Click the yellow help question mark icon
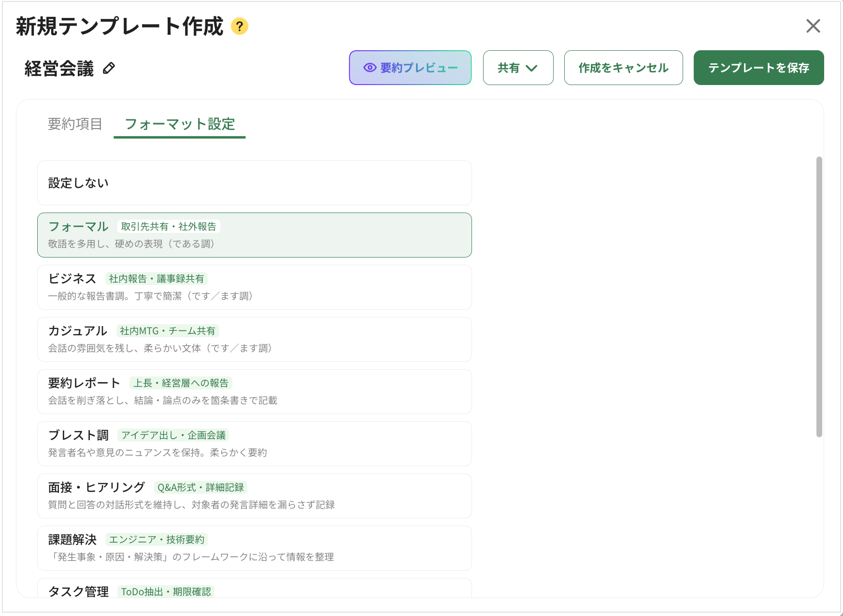The height and width of the screenshot is (616, 843). click(239, 26)
